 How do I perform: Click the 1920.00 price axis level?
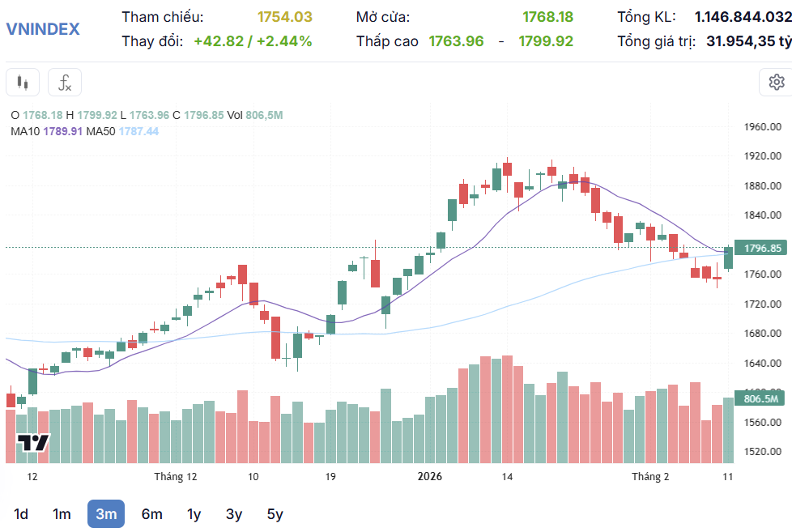coord(762,156)
